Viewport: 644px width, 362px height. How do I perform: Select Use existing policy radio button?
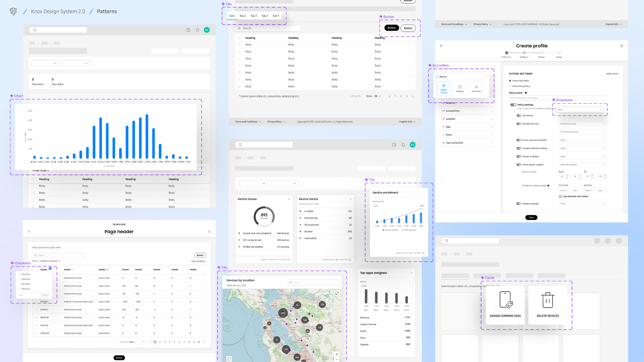510,86
